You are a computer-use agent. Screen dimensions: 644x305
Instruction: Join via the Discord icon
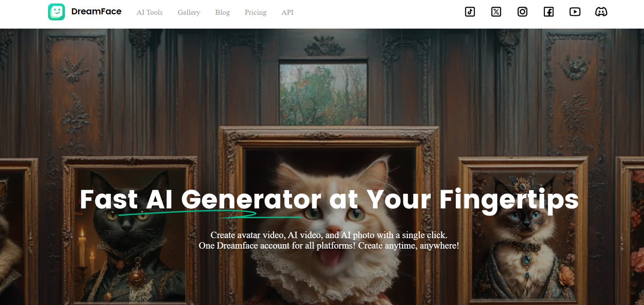(601, 12)
